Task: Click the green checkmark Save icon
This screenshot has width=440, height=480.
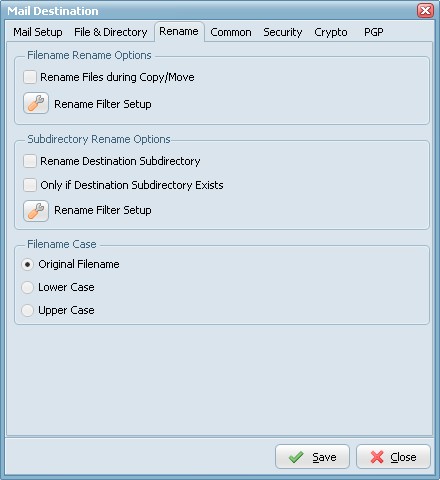Action: click(296, 457)
